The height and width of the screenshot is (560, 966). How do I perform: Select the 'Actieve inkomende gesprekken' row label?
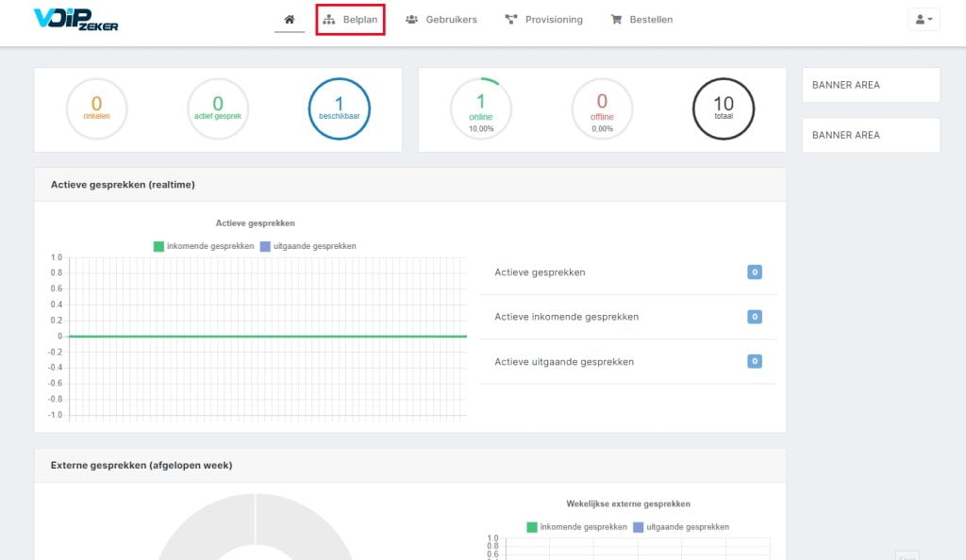coord(567,317)
